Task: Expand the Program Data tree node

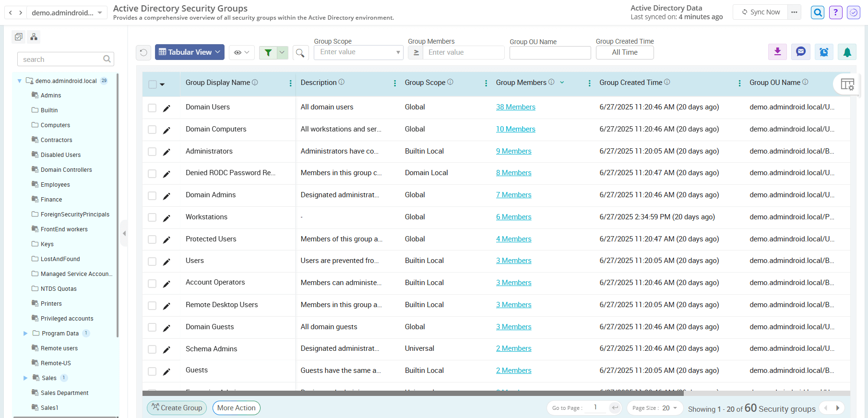Action: pos(25,334)
